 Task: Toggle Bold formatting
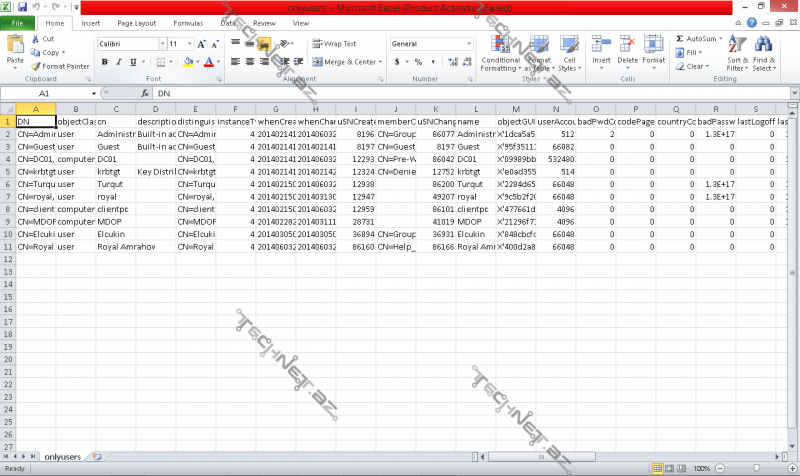click(104, 62)
